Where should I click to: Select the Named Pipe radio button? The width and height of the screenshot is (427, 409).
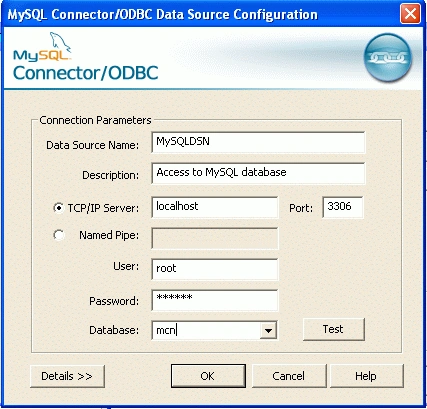59,235
